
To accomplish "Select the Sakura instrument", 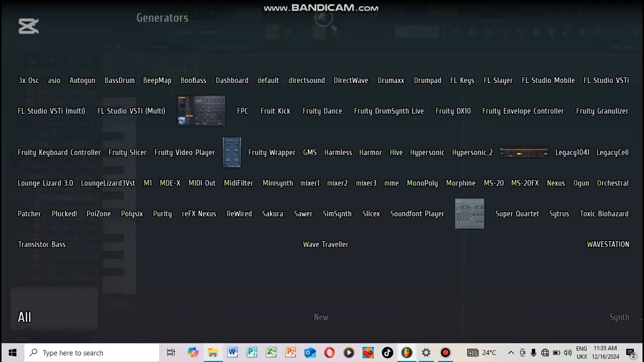I will [273, 214].
